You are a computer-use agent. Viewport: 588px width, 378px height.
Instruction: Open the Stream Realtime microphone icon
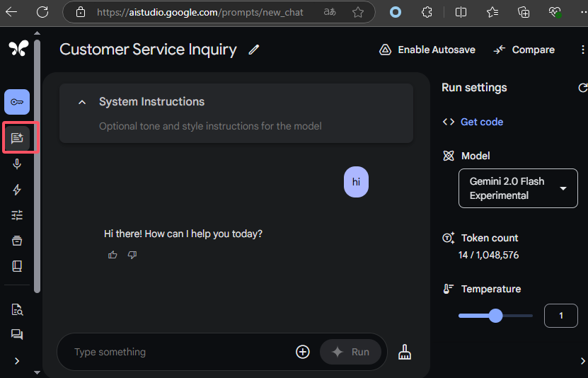coord(17,164)
